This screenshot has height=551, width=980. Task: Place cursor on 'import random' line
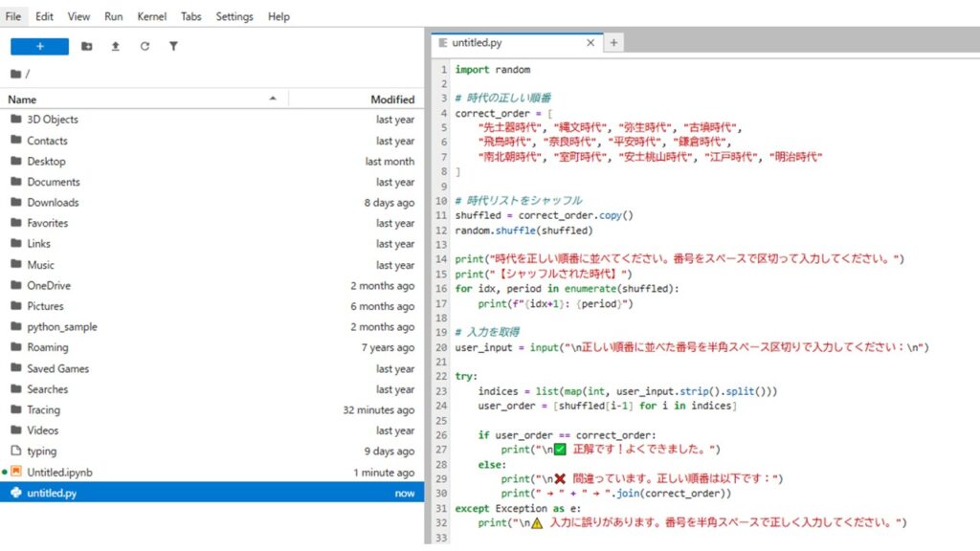[493, 69]
